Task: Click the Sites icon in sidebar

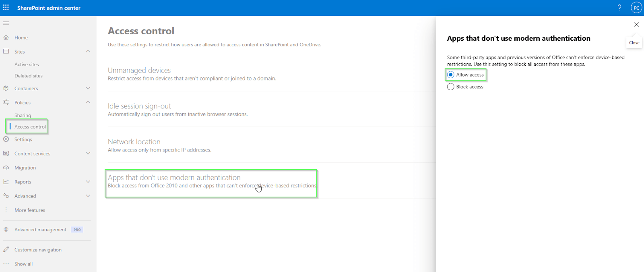Action: [6, 52]
